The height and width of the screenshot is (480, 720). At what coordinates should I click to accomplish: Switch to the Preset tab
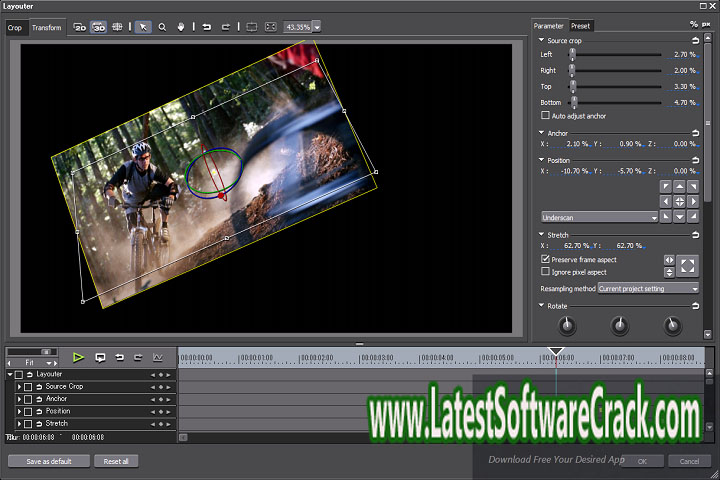580,26
